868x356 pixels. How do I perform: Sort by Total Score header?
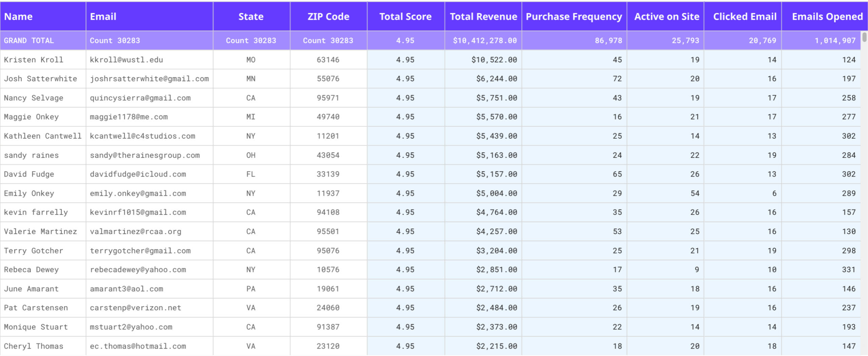[405, 17]
